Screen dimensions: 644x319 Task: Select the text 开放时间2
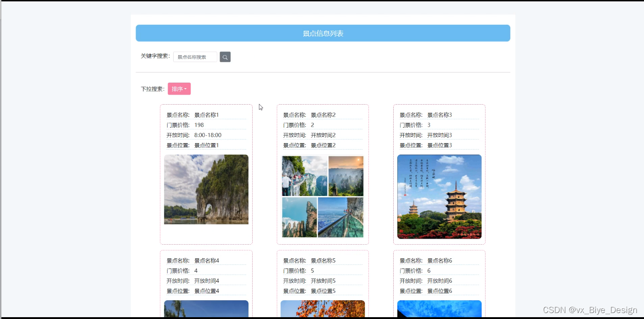point(323,135)
